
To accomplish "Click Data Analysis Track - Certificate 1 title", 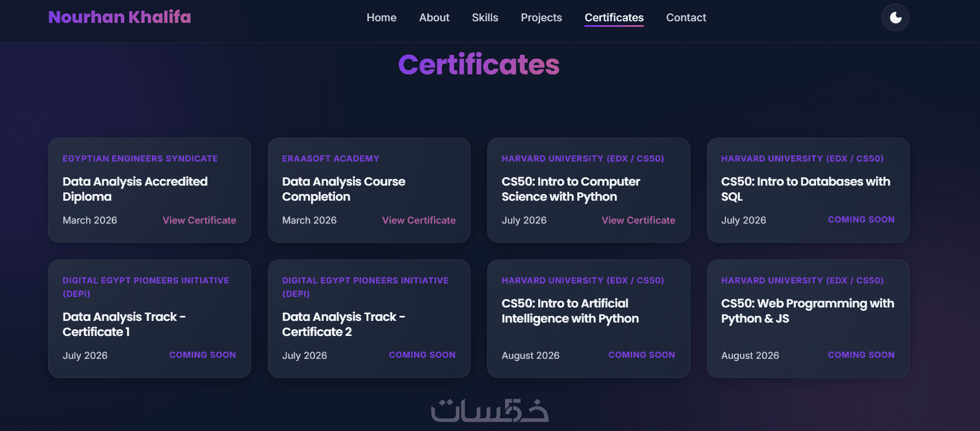I will [124, 324].
